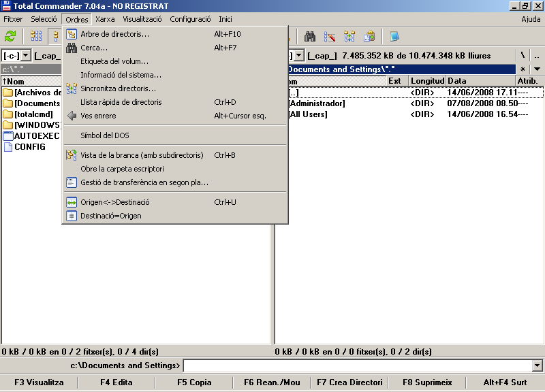Close the open Ordres menu via its title
545x392 pixels.
point(76,20)
